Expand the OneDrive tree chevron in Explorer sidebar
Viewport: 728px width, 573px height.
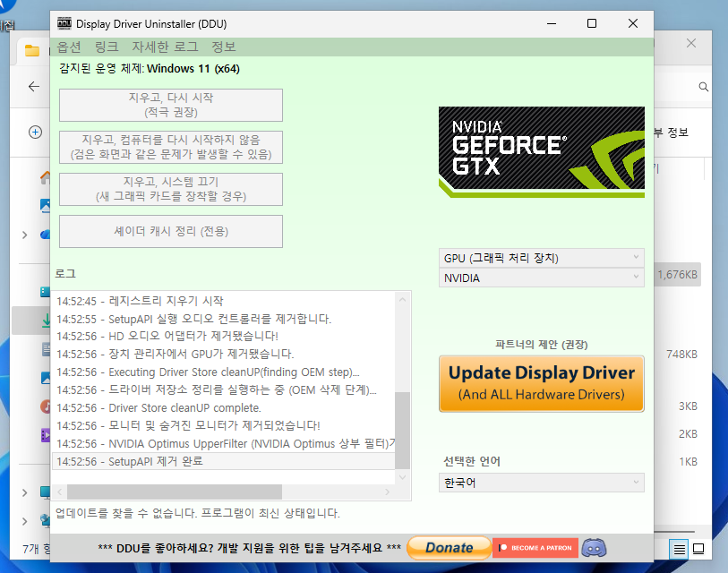[24, 235]
